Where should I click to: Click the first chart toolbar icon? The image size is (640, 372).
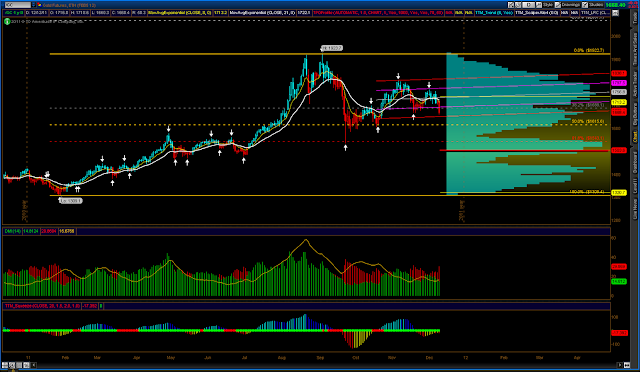pos(511,5)
